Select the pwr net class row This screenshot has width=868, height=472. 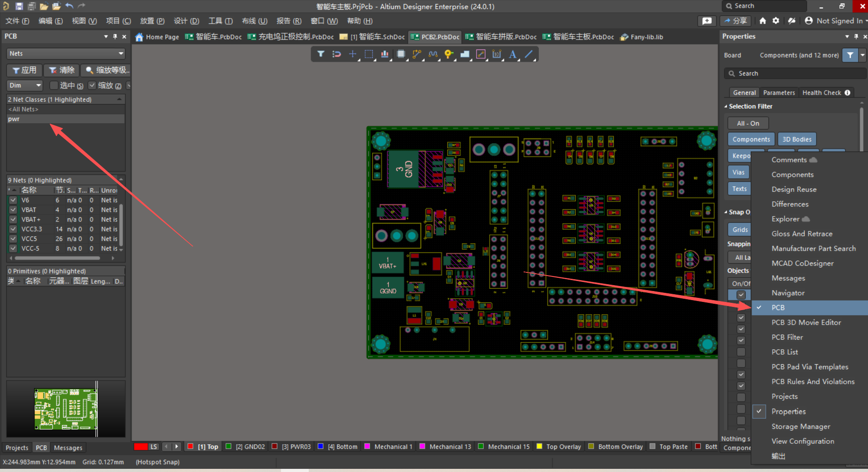coord(66,119)
